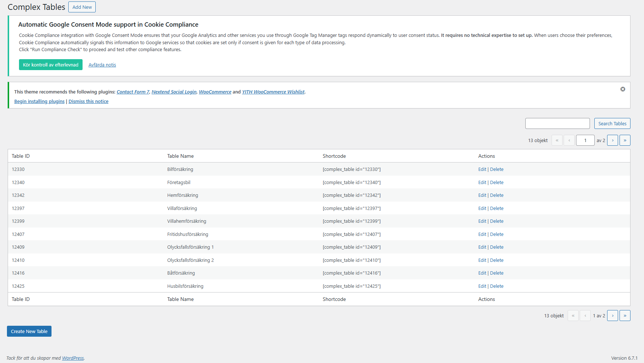644x363 pixels.
Task: Focus the table search input field
Action: point(557,123)
